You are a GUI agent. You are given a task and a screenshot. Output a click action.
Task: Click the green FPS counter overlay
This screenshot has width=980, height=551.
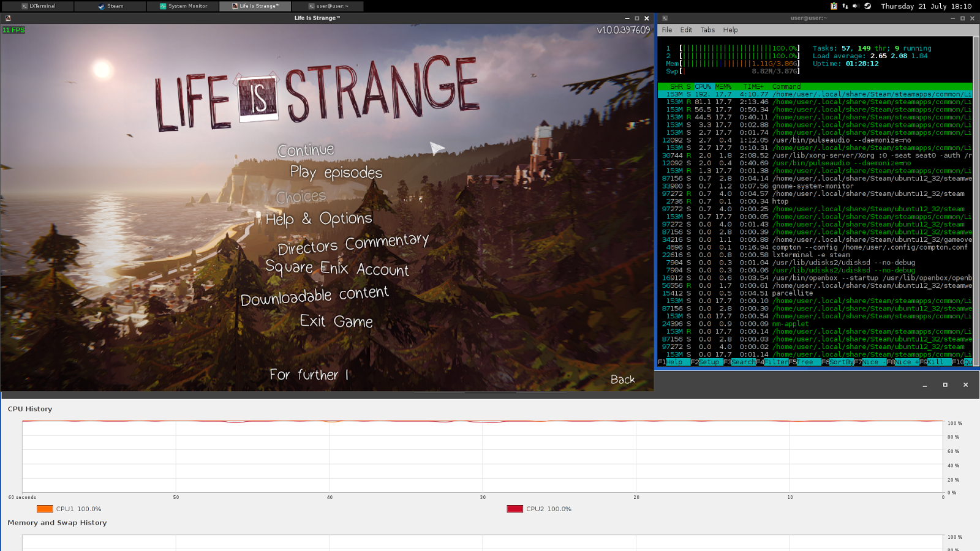click(13, 30)
